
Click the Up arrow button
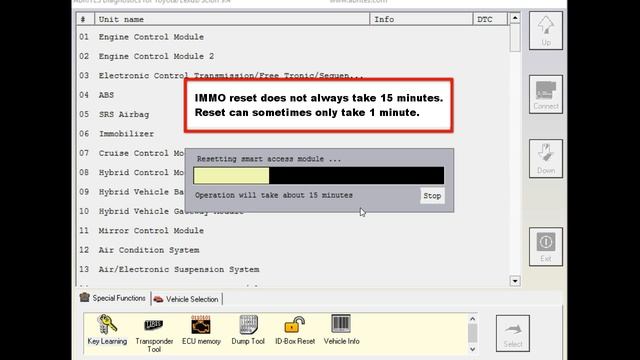pyautogui.click(x=546, y=31)
